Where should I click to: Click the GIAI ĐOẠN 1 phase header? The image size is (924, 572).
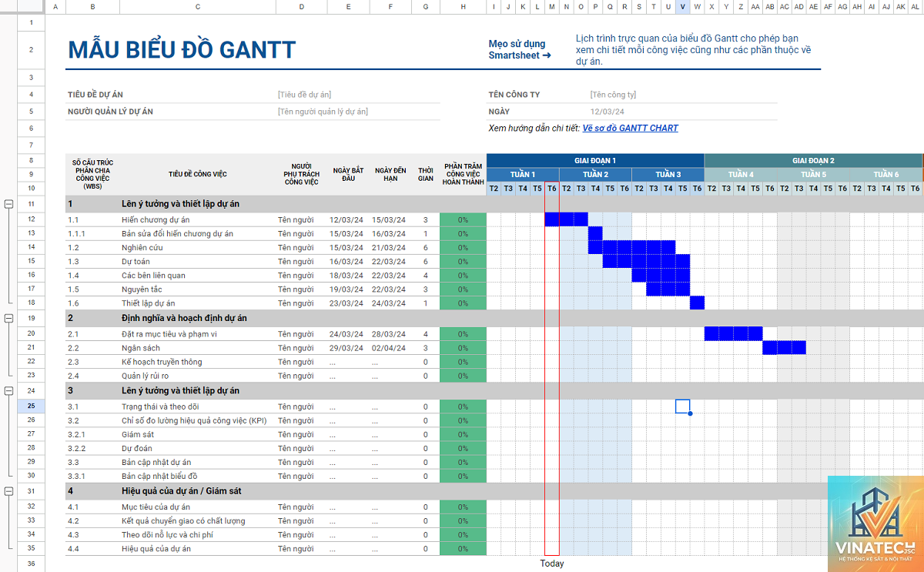(x=595, y=160)
